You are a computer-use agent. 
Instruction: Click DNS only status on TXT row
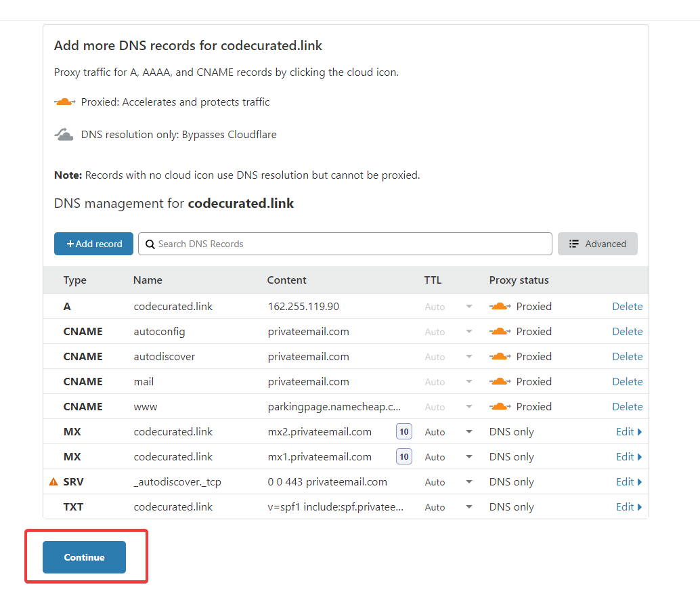[512, 507]
